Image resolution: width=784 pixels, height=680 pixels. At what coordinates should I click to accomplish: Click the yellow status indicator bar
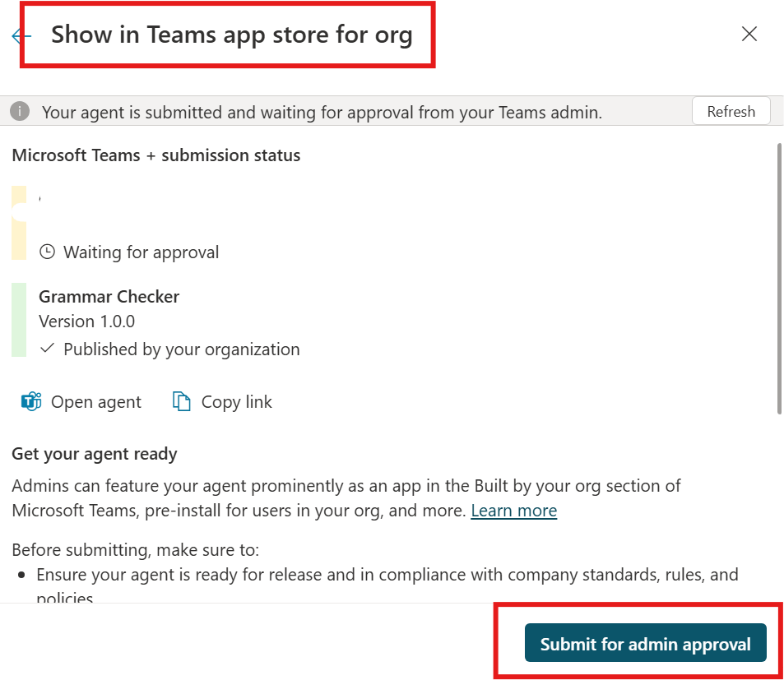point(18,220)
